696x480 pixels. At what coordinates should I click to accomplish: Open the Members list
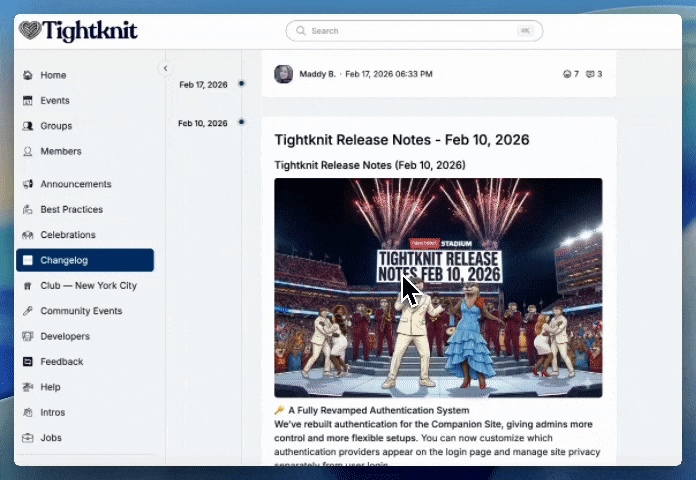click(x=85, y=151)
